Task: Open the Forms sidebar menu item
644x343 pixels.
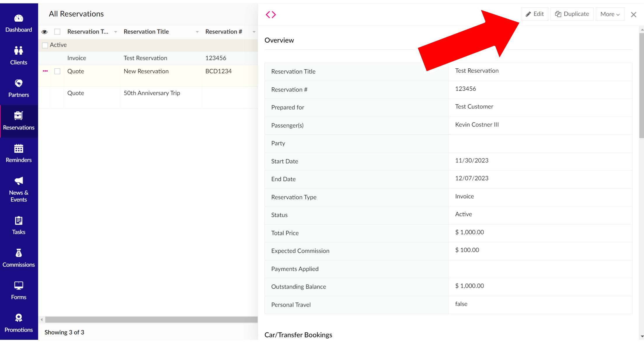Action: (19, 290)
